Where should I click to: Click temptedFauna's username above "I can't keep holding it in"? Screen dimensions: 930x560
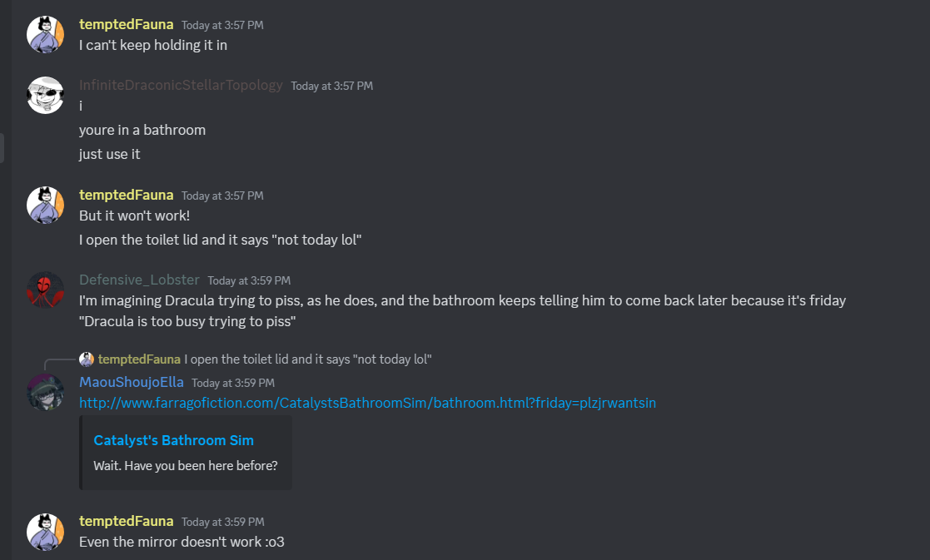click(x=126, y=24)
